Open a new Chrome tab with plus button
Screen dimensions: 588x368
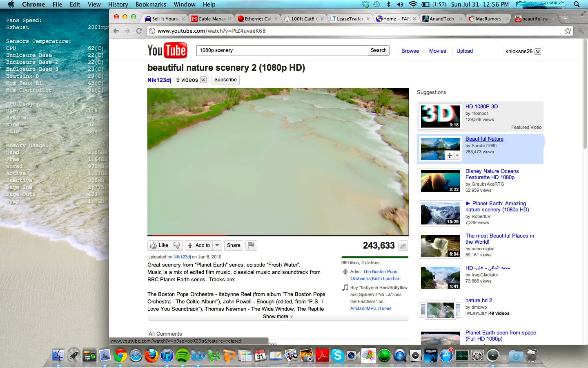[565, 19]
